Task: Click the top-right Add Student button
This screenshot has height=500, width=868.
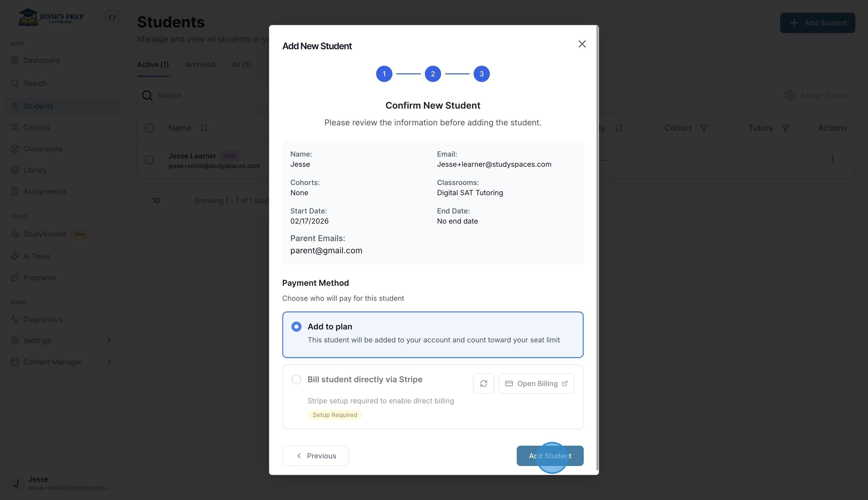Action: click(817, 23)
